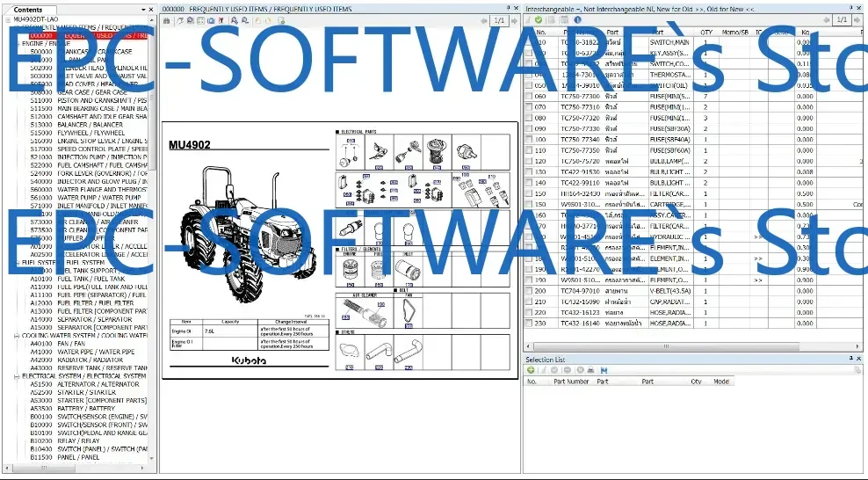Collapse the FUEL SYSTEM tree group
Screen dimensions: 868x480
click(x=17, y=263)
